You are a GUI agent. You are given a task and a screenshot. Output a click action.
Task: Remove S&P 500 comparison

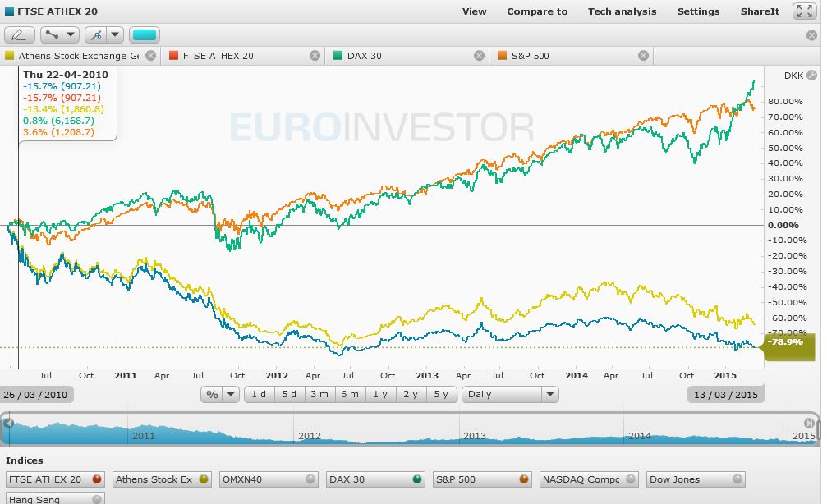tap(644, 55)
